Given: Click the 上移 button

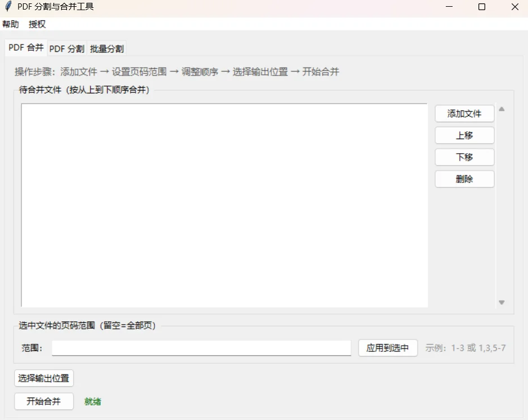Looking at the screenshot, I should coord(464,135).
